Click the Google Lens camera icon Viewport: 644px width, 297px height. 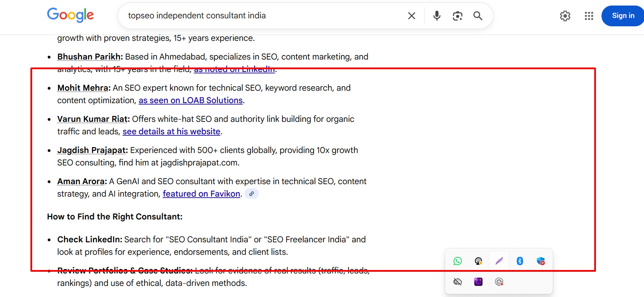pyautogui.click(x=457, y=16)
